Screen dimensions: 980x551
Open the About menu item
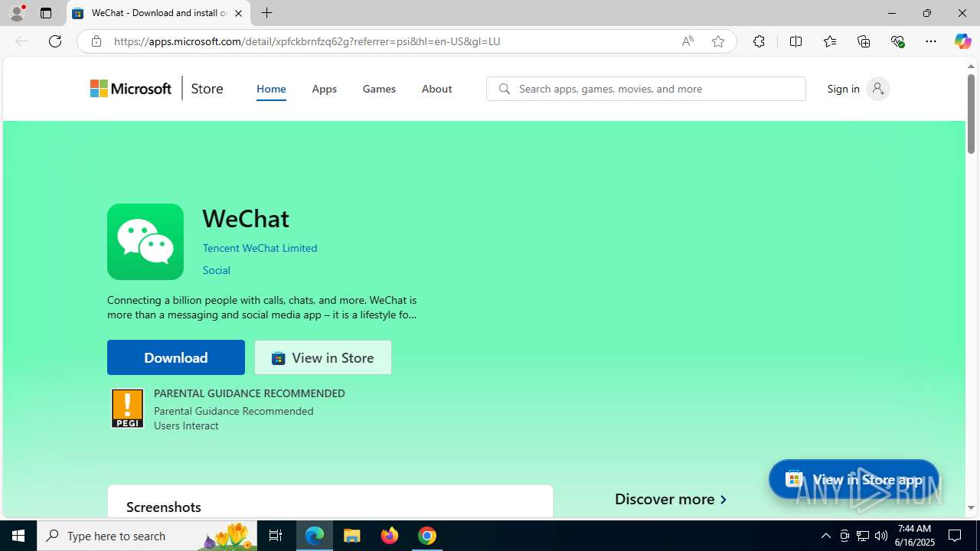point(436,89)
